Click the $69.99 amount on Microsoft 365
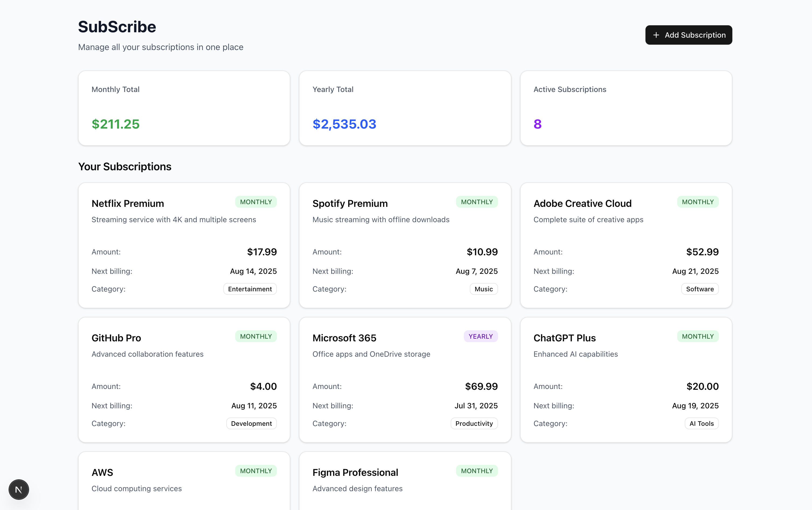This screenshot has height=510, width=812. 481,386
